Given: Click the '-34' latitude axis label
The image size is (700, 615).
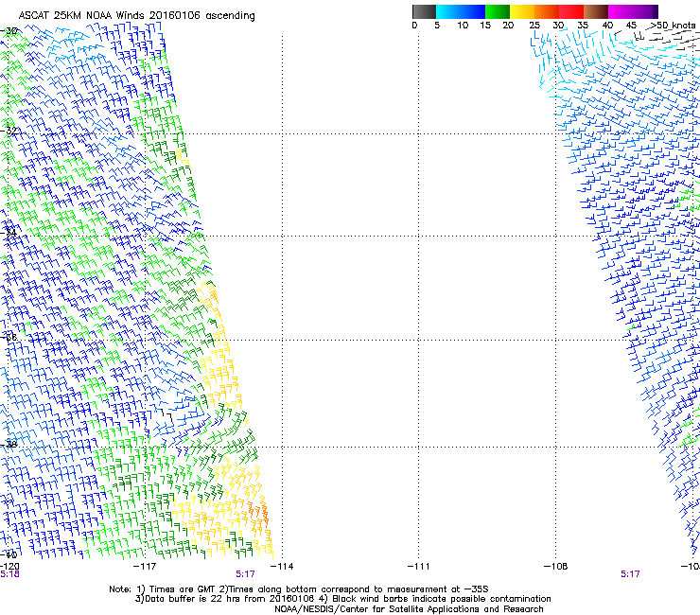Looking at the screenshot, I should click(x=9, y=233).
